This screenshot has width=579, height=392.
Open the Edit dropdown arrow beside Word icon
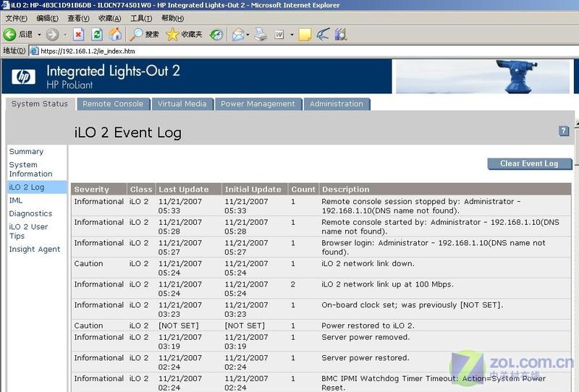pyautogui.click(x=292, y=35)
